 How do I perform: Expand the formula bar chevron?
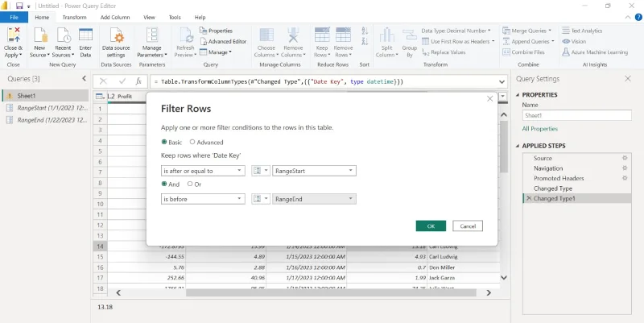point(502,82)
